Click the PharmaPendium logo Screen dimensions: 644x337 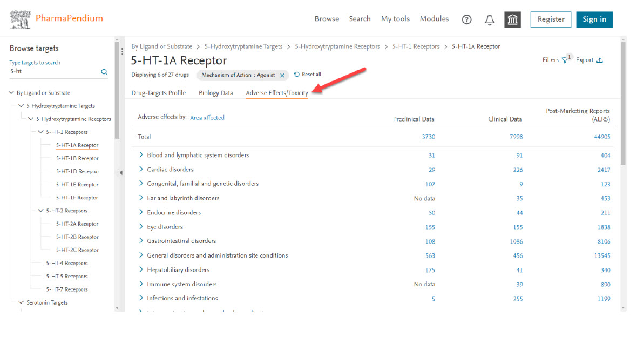click(56, 18)
